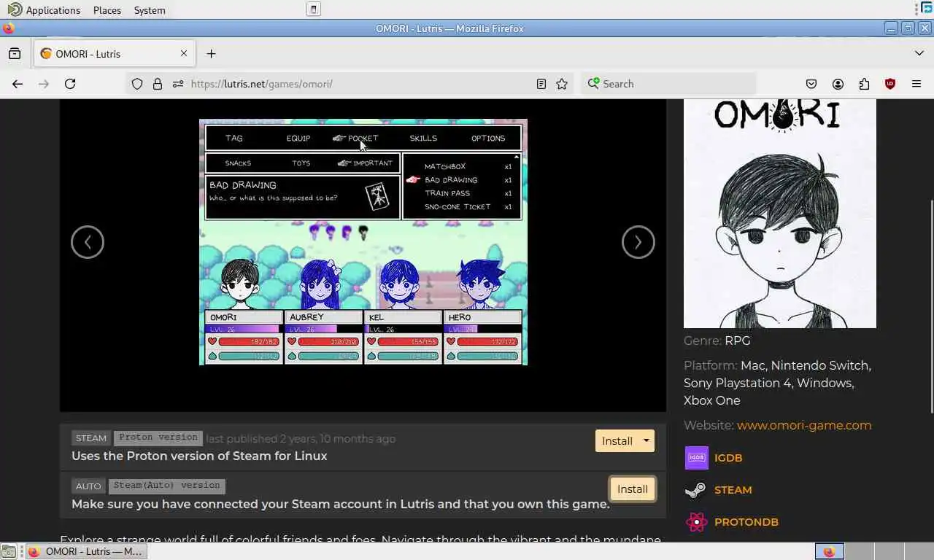Open the uBlock Origin extension
934x560 pixels.
[890, 84]
